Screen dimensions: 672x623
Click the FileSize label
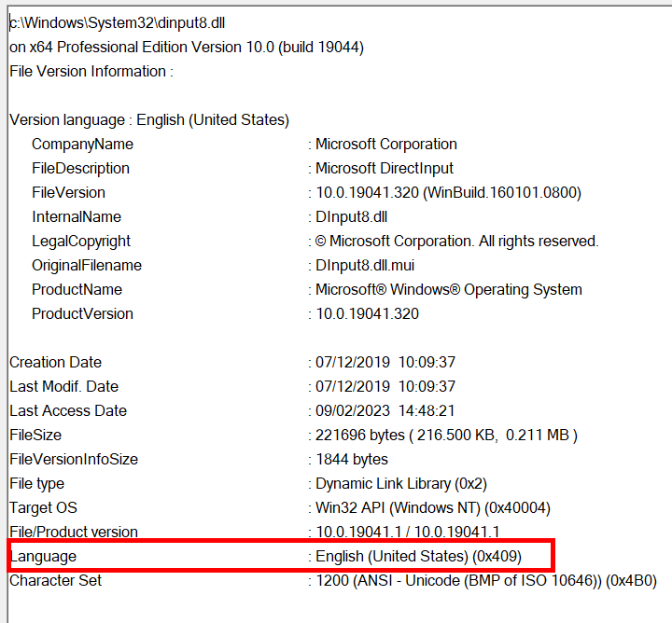point(35,435)
